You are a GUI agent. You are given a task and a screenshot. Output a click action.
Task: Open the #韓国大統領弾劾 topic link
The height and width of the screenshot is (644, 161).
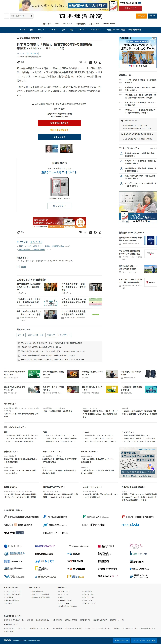135,30
